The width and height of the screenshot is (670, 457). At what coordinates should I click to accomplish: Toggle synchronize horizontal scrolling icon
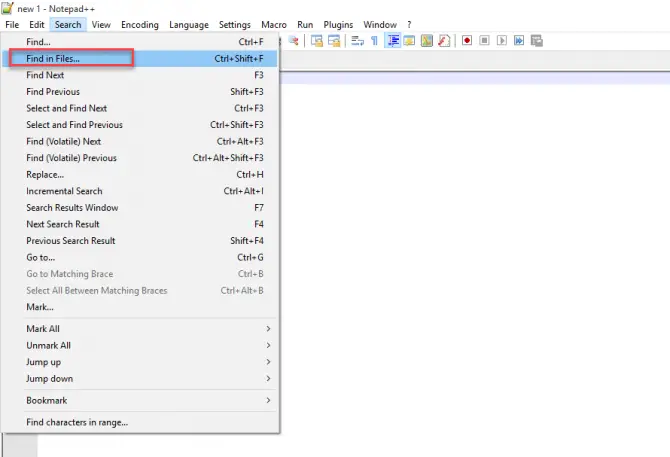point(334,41)
